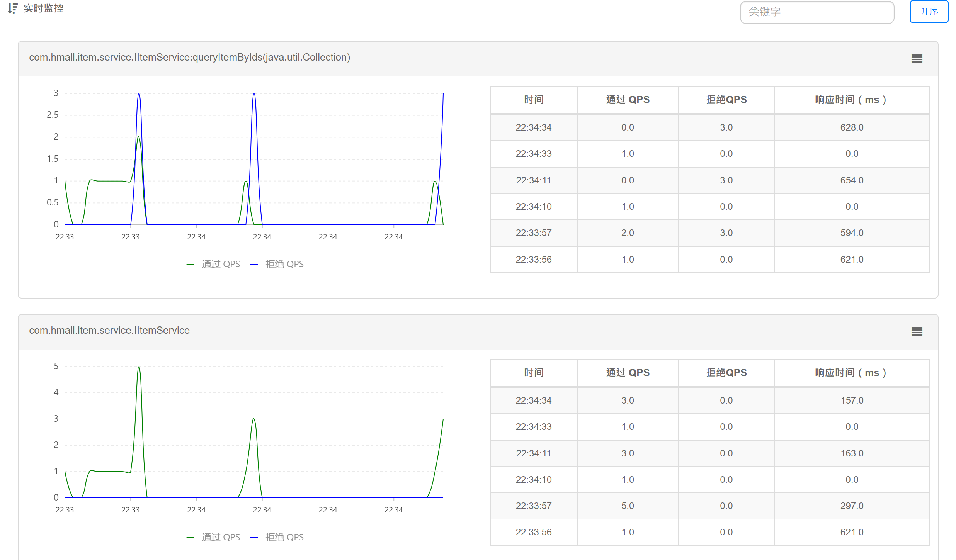
Task: Click the sort icon beside 实时监控
Action: [12, 8]
